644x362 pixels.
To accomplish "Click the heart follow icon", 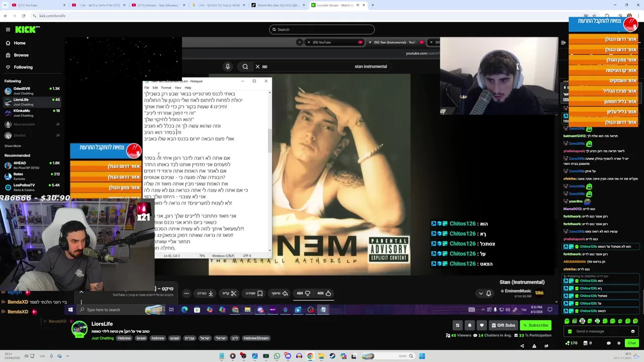I will (x=481, y=325).
